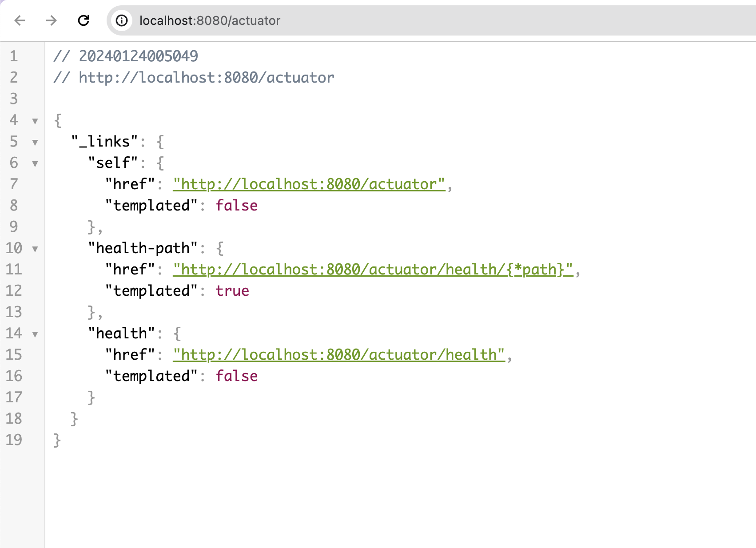Click the browser back arrow
The height and width of the screenshot is (548, 756).
tap(20, 20)
